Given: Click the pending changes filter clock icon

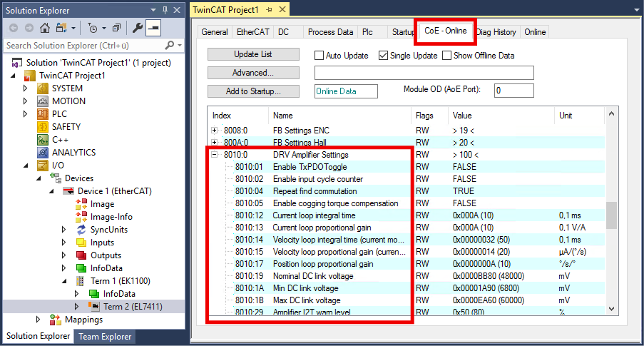Looking at the screenshot, I should tap(93, 28).
